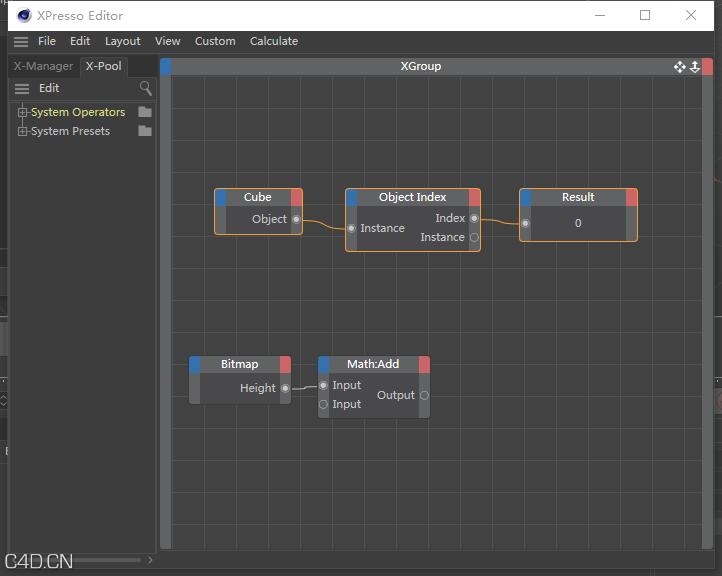Open the hamburger menu left of File
This screenshot has width=722, height=576.
21,42
